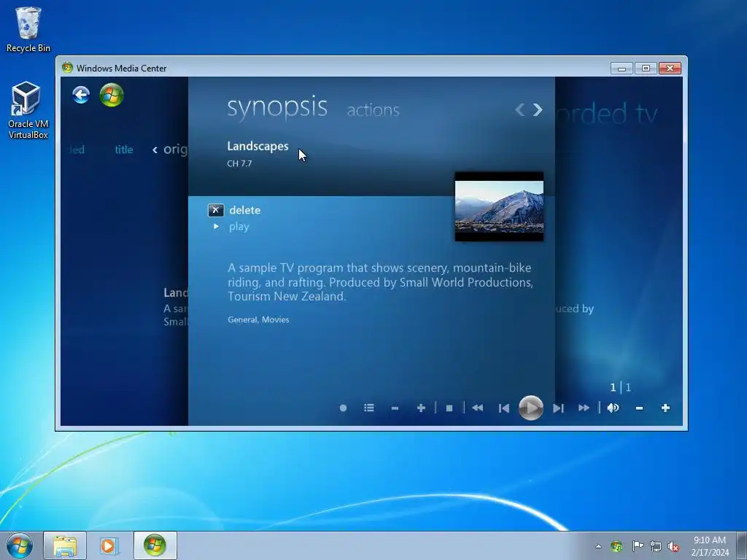The image size is (747, 560).
Task: Click channel up plus button
Action: tap(421, 408)
